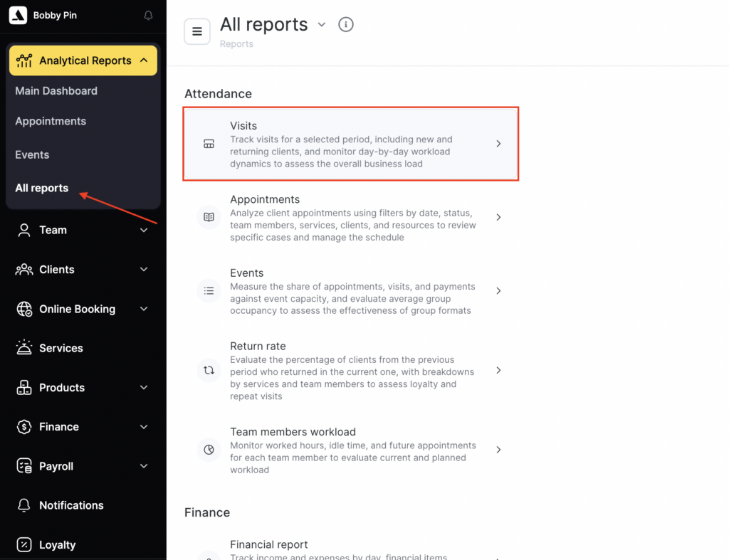The width and height of the screenshot is (729, 560).
Task: Click the Events list icon
Action: [x=209, y=290]
